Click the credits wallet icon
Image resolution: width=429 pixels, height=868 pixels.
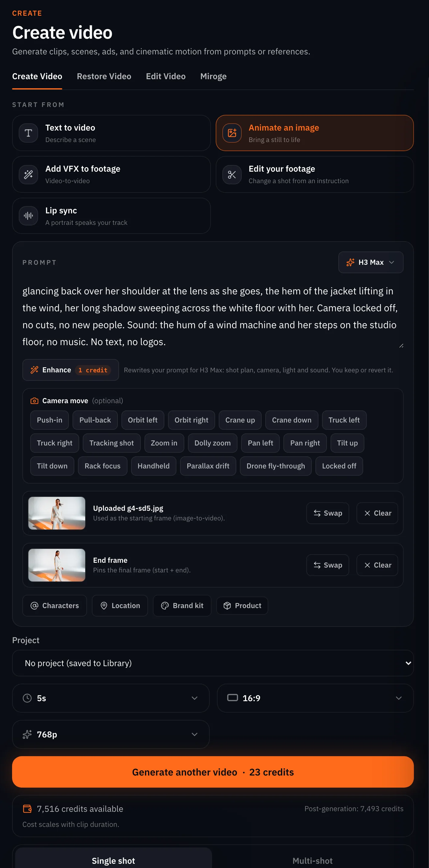(27, 809)
